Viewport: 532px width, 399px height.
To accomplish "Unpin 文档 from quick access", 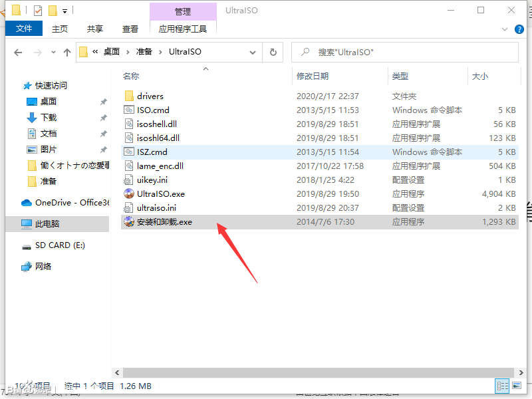I will (x=104, y=134).
